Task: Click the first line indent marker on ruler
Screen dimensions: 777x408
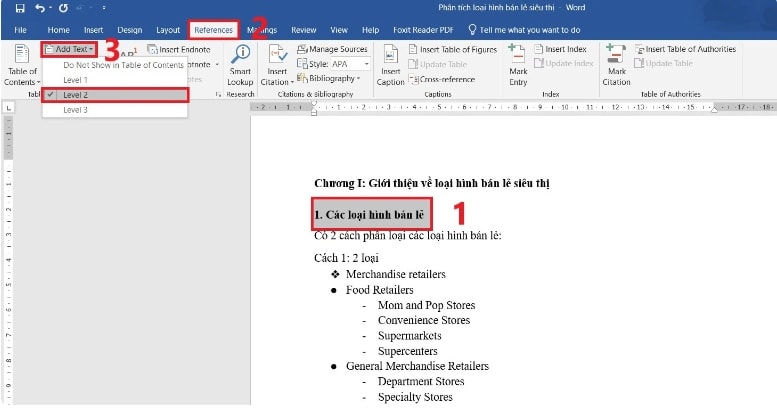Action: [314, 104]
